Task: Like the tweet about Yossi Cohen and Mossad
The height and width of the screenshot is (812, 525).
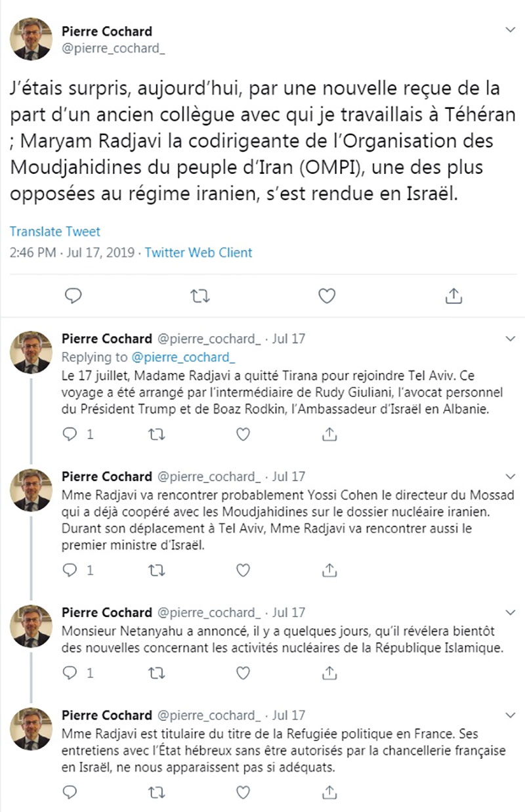Action: tap(243, 570)
